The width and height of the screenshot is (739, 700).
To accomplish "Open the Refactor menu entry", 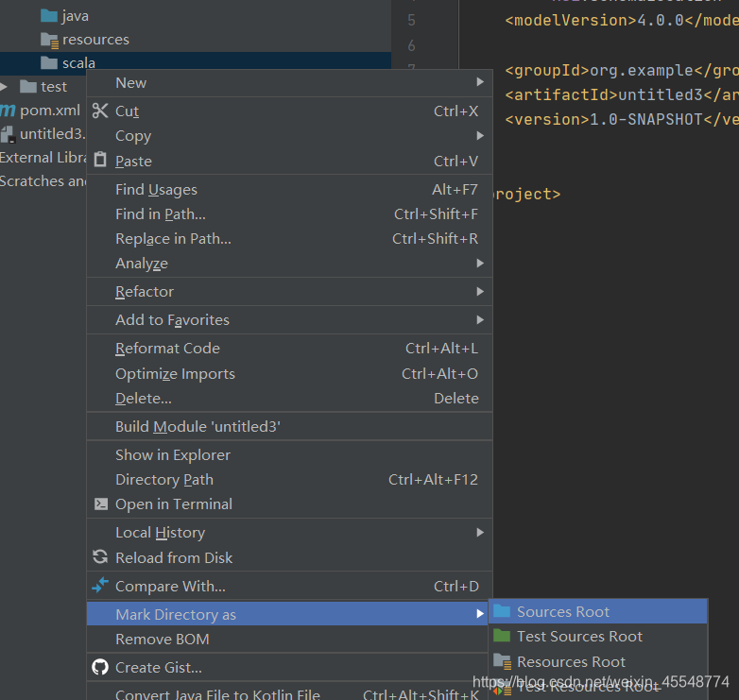I will 289,291.
